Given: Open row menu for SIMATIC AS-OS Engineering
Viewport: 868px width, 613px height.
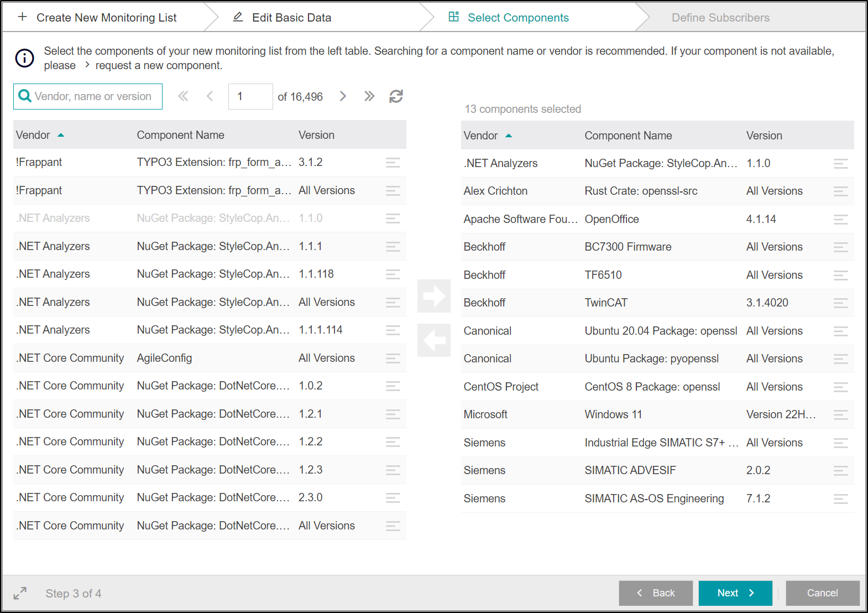Looking at the screenshot, I should 841,499.
